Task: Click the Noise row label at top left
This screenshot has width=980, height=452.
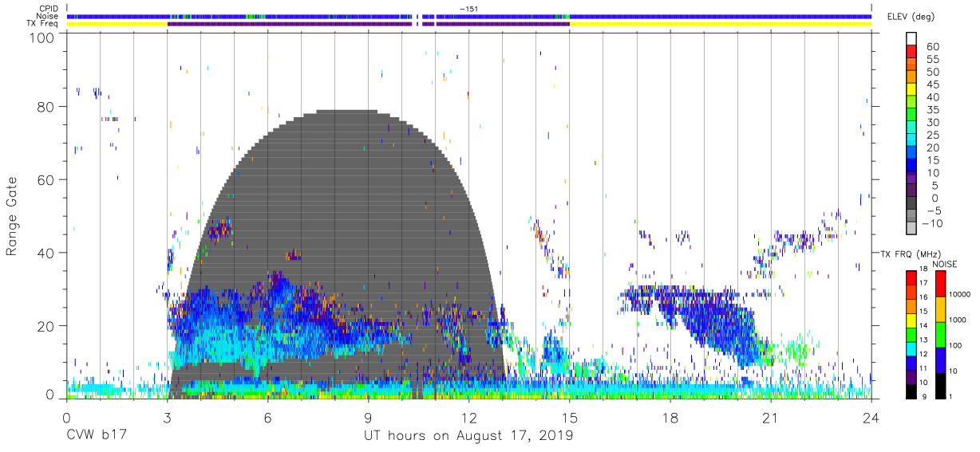Action: (x=47, y=16)
